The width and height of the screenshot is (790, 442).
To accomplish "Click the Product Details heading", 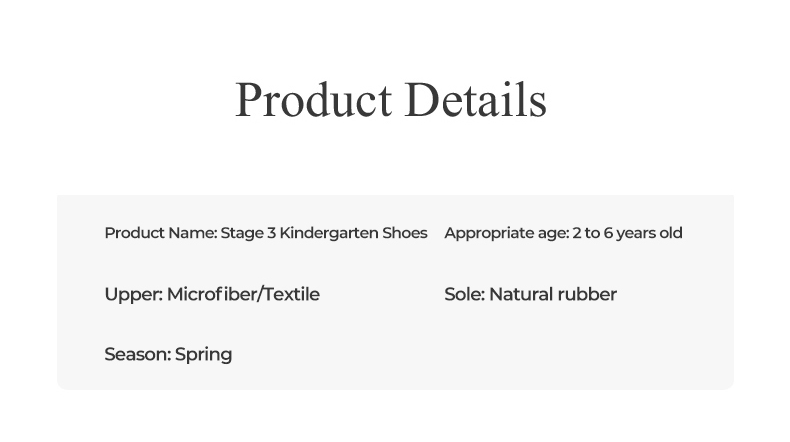I will tap(390, 100).
